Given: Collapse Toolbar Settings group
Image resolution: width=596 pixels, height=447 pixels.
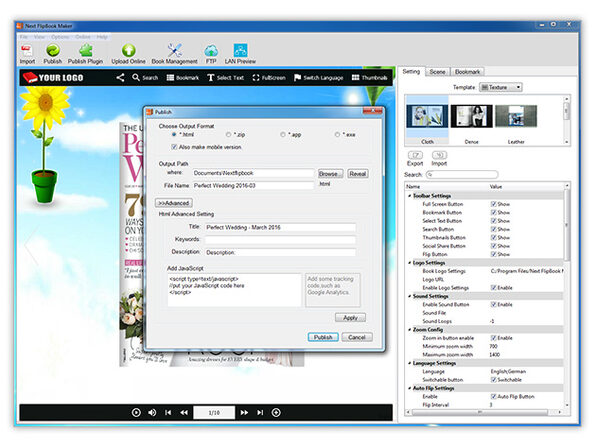Looking at the screenshot, I should point(409,196).
